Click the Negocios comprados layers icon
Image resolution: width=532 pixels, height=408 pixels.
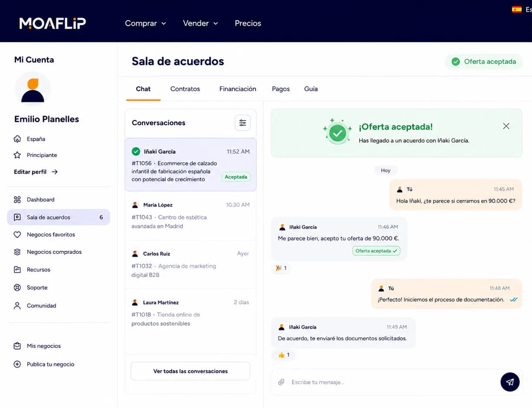click(x=17, y=252)
